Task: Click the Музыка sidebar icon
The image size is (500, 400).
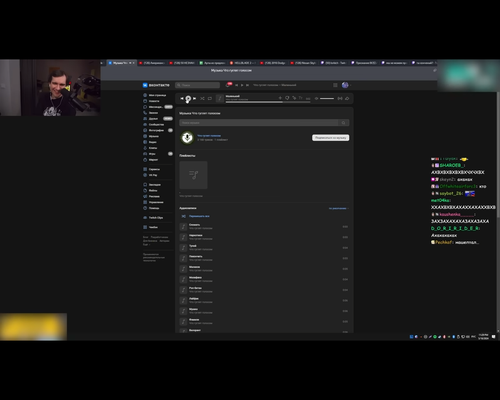Action: click(145, 136)
